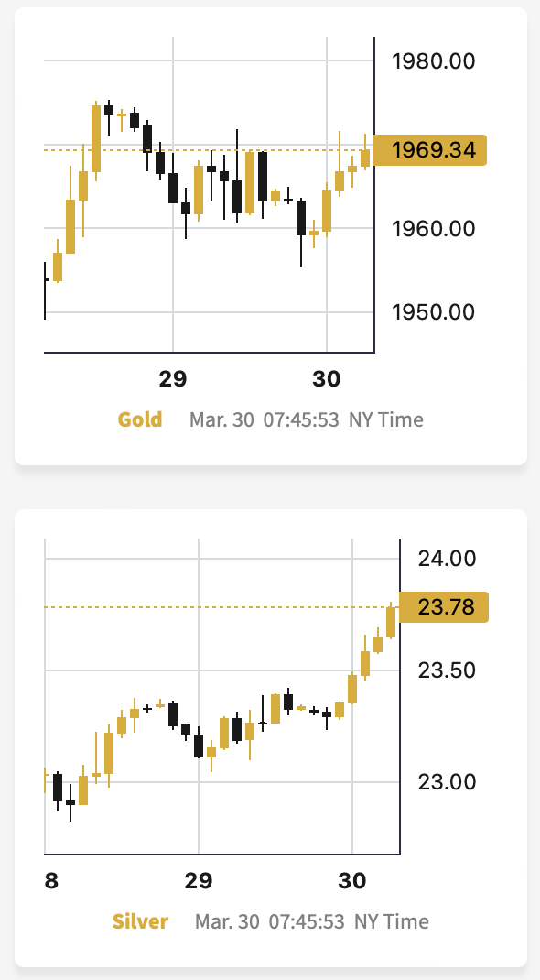Screen dimensions: 540x980
Task: Select the 29 date marker on gold chart
Action: tap(173, 379)
